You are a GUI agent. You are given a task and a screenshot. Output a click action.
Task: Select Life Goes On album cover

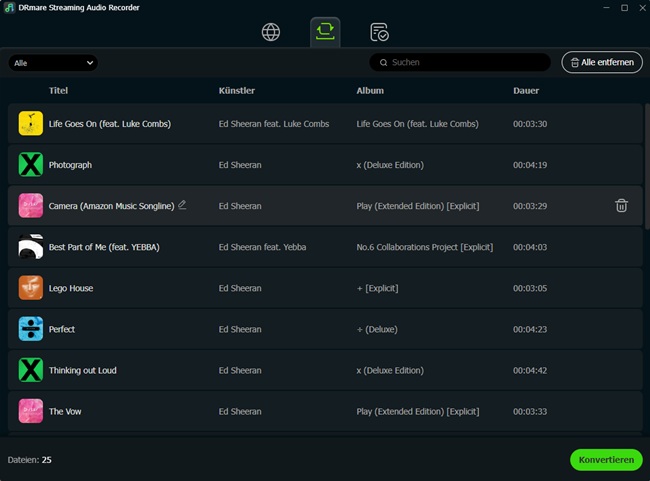point(31,123)
